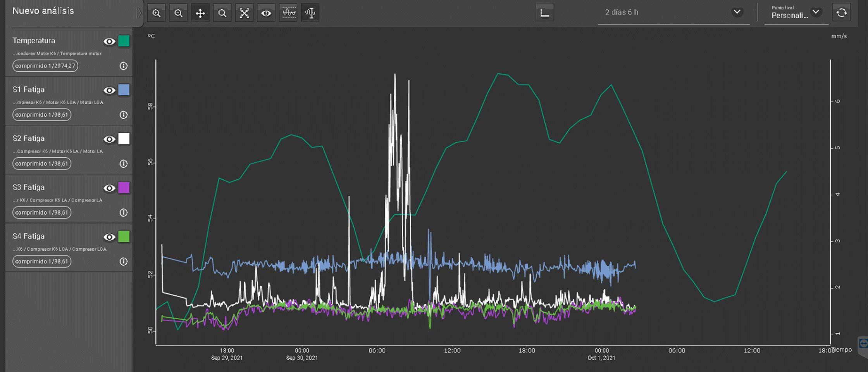Screen dimensions: 868x372
Task: Click the 'comprimido 1/2974,27' Temperatura button
Action: tap(45, 66)
